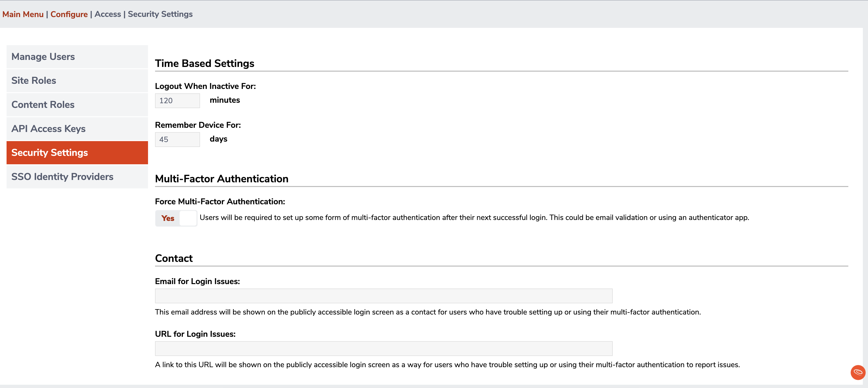Click Access in the breadcrumb
This screenshot has height=388, width=868.
[x=108, y=14]
